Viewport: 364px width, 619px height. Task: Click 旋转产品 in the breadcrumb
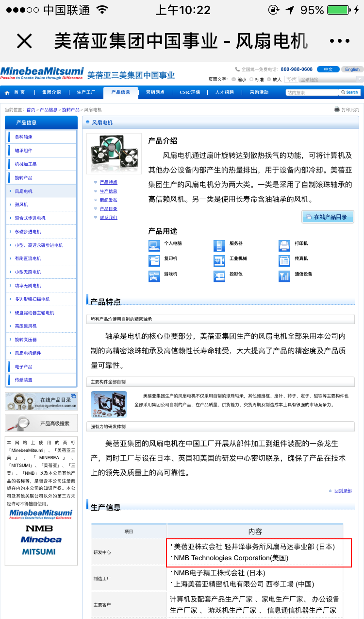[71, 110]
